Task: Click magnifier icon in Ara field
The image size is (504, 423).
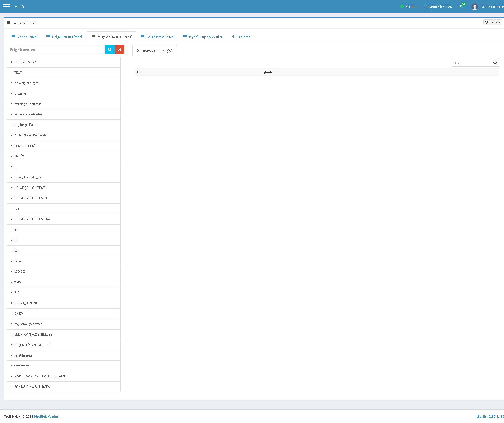Action: (x=495, y=63)
